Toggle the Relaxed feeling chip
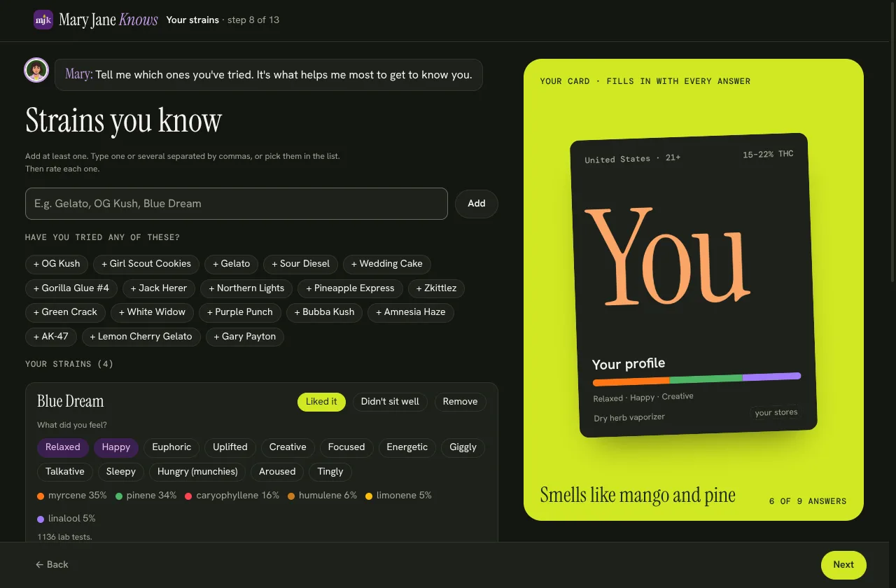The image size is (896, 588). [63, 447]
